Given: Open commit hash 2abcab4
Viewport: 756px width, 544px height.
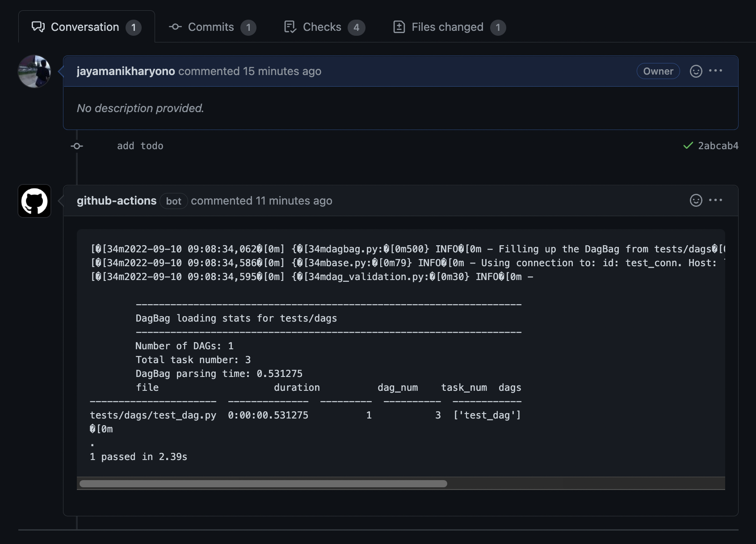Looking at the screenshot, I should tap(718, 146).
